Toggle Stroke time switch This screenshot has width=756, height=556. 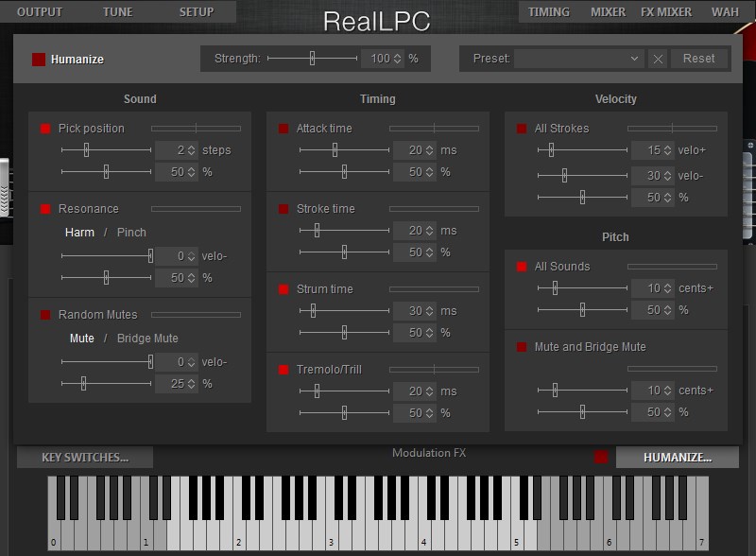coord(283,209)
